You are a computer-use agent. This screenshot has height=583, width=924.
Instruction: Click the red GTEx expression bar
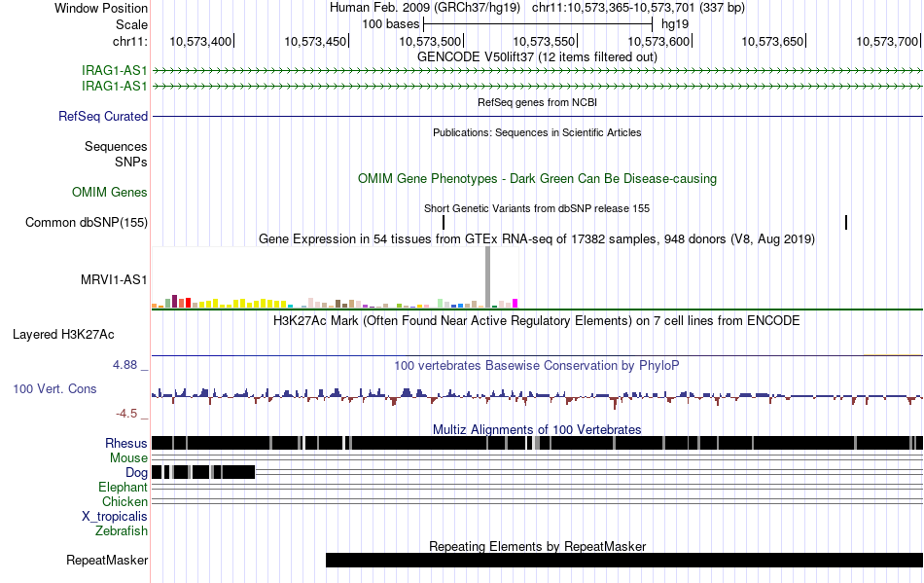point(188,303)
